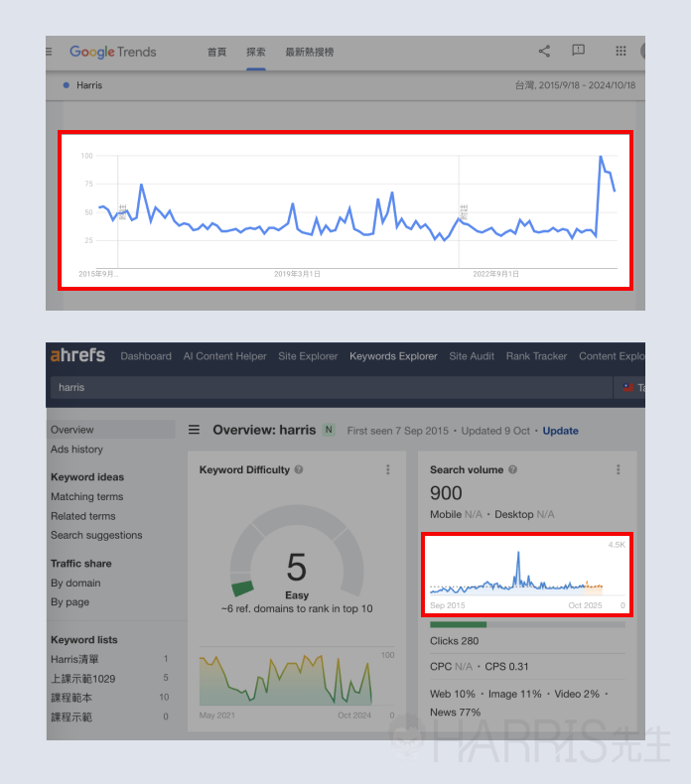Viewport: 691px width, 784px height.
Task: Select Overview in the sidebar
Action: 112,430
